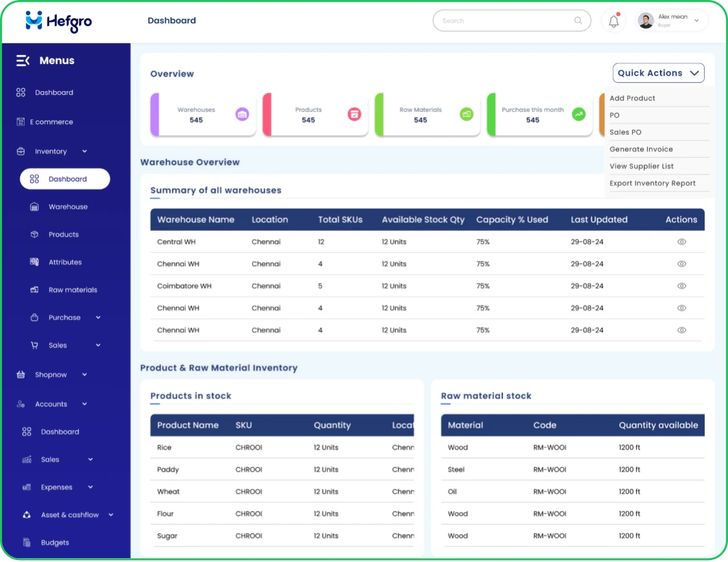View details for the Central WH row
728x562 pixels.
click(681, 241)
